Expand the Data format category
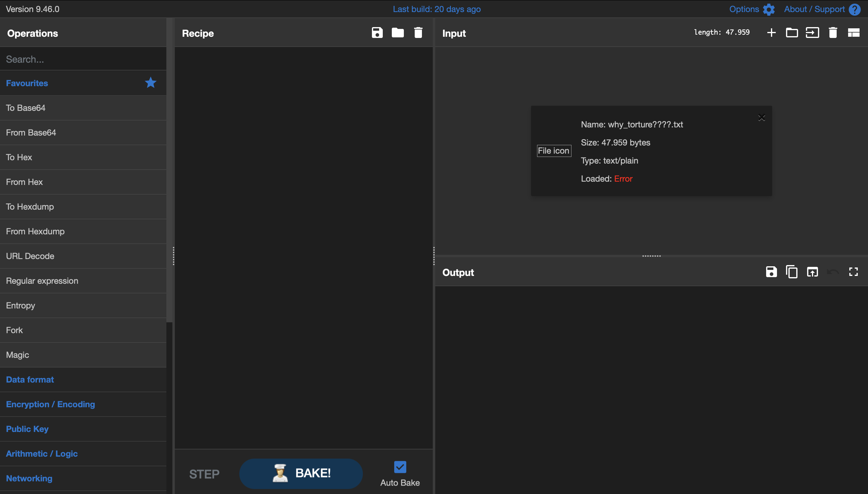Image resolution: width=868 pixels, height=494 pixels. [x=83, y=379]
